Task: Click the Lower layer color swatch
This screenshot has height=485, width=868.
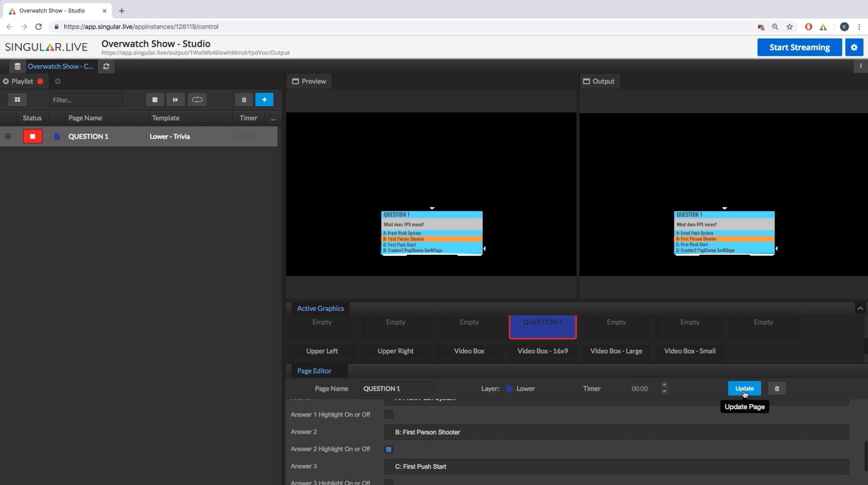Action: pyautogui.click(x=510, y=388)
